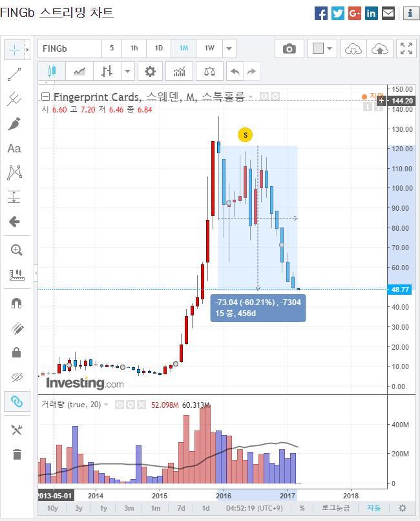
Task: Open the info button
Action: click(x=410, y=14)
